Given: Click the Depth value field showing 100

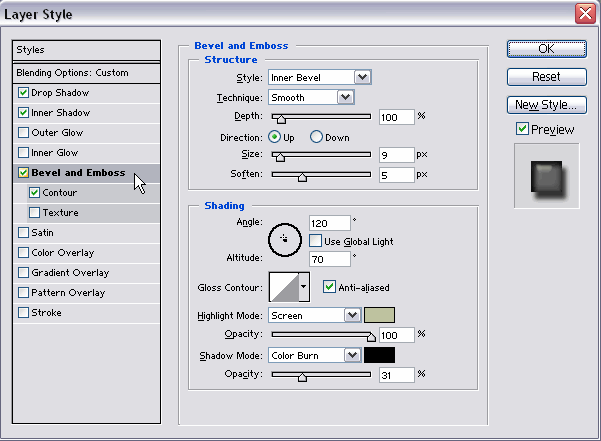Looking at the screenshot, I should point(397,117).
